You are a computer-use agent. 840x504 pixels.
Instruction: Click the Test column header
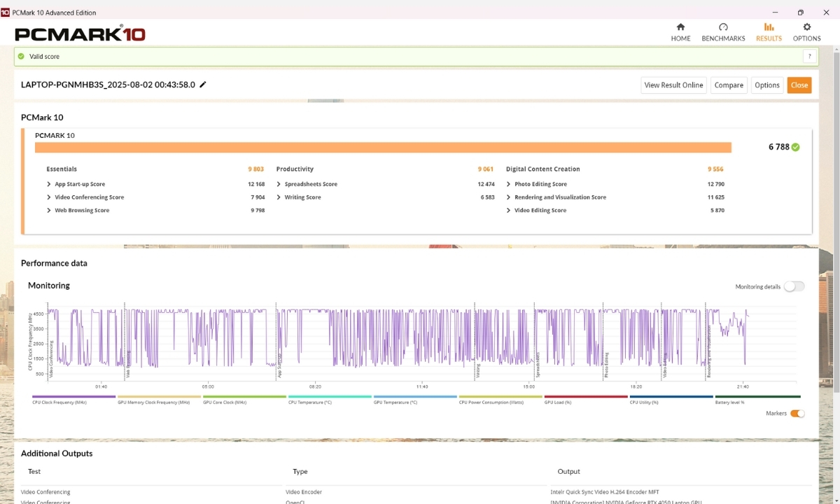coord(34,472)
